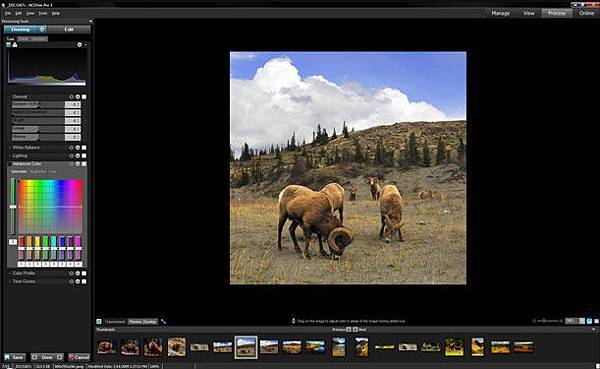Viewport: 600px width, 369px height.
Task: Select the highlighted bighorn sheep thumbnail
Action: (x=246, y=347)
